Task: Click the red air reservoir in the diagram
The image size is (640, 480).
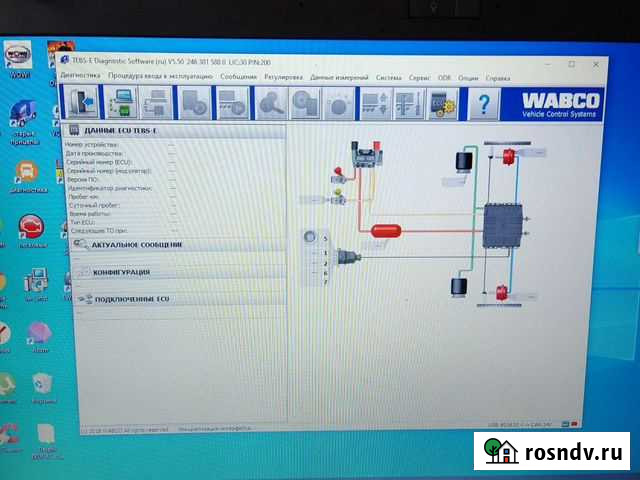Action: [x=386, y=231]
